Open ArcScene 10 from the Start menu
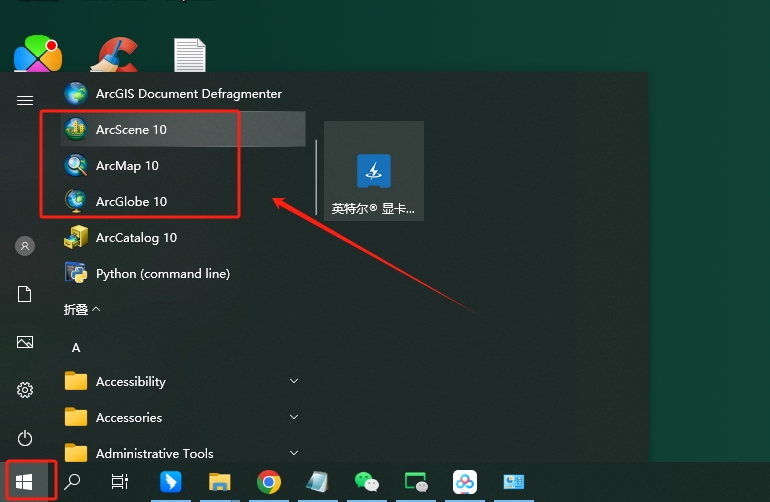 click(x=183, y=129)
